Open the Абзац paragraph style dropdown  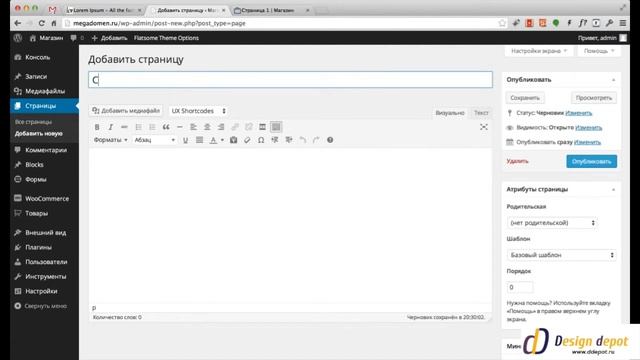[x=155, y=140]
